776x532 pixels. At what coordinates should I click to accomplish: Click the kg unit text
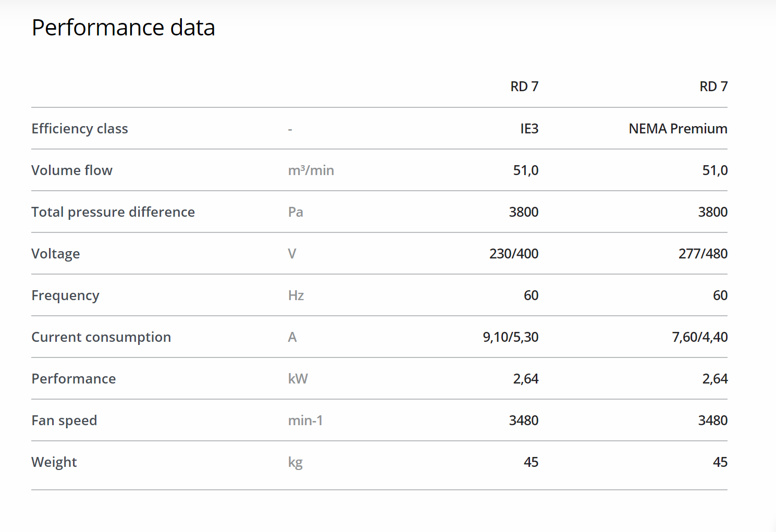pos(295,462)
